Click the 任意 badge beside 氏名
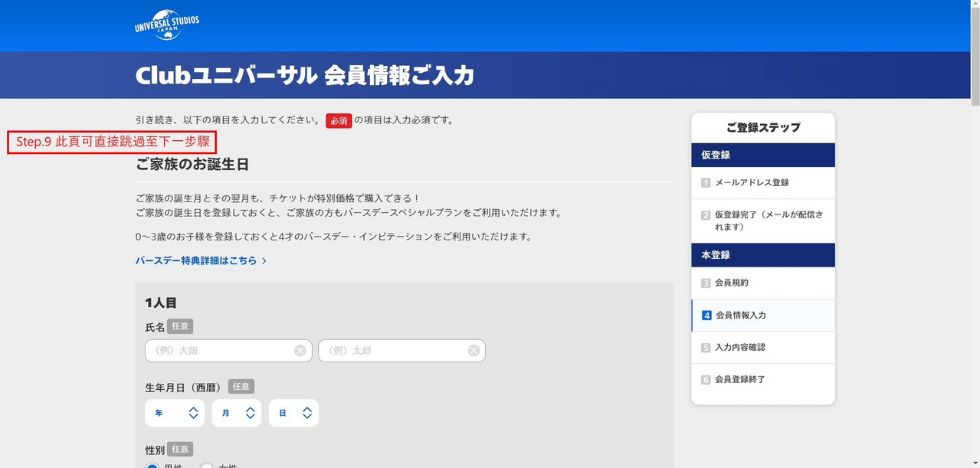Screen dimensions: 980x468 pyautogui.click(x=180, y=326)
